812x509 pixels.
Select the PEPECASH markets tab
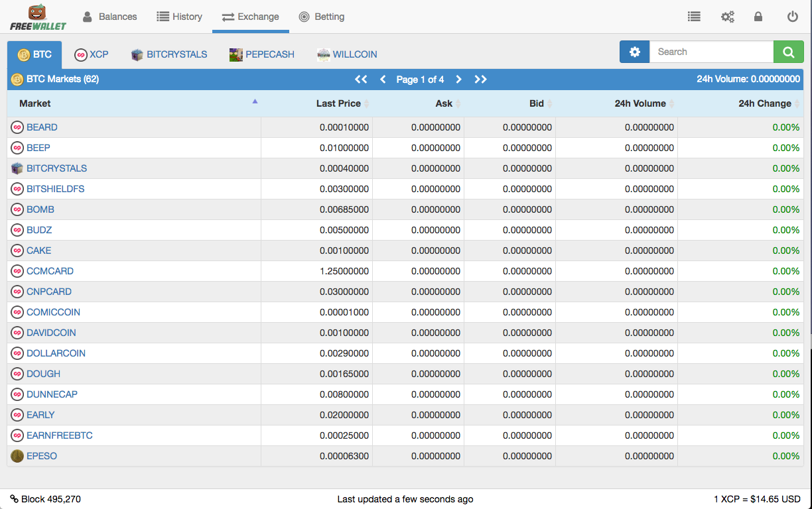pos(262,54)
